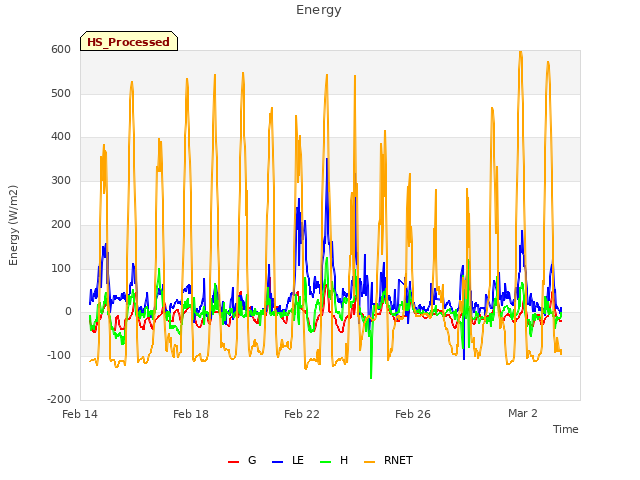Viewport: 640px width, 480px height.
Task: Click the Feb 22 axis label
Action: pos(302,414)
